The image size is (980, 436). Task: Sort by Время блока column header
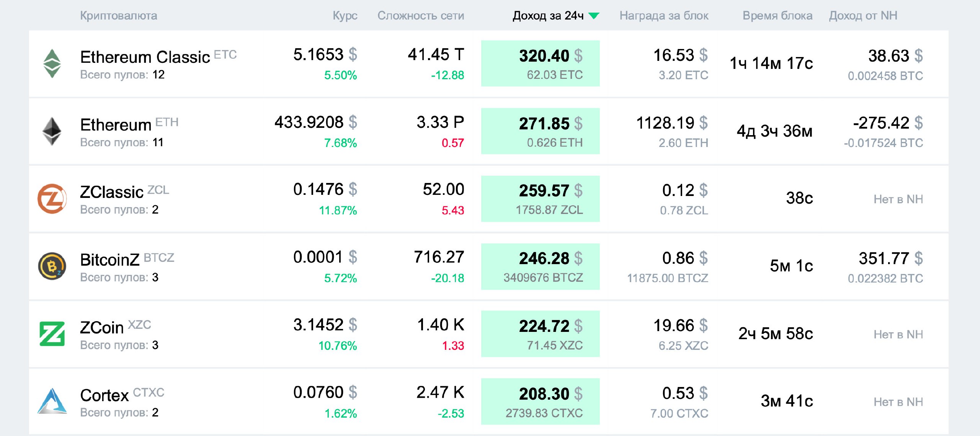(777, 16)
